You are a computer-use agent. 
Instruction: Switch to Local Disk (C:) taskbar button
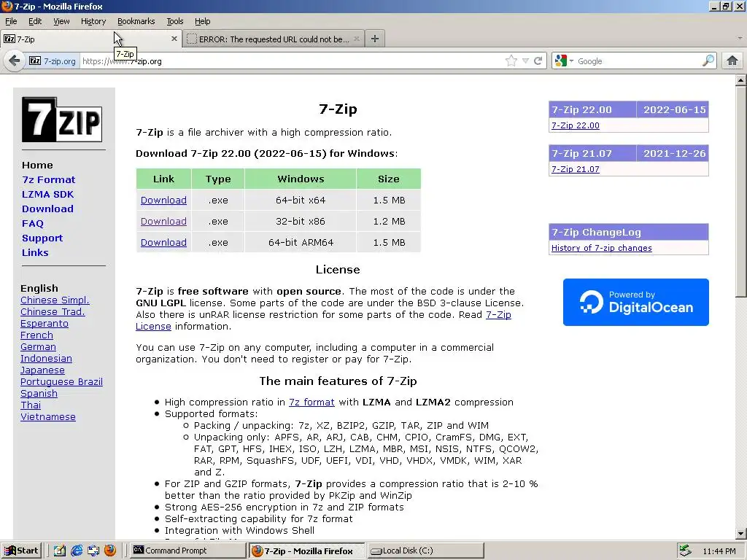pos(426,551)
